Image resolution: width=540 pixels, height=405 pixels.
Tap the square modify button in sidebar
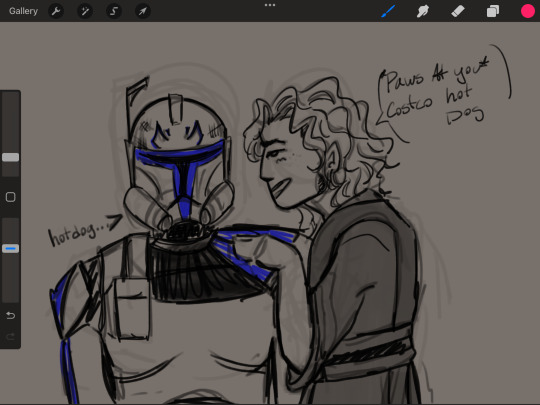(10, 197)
